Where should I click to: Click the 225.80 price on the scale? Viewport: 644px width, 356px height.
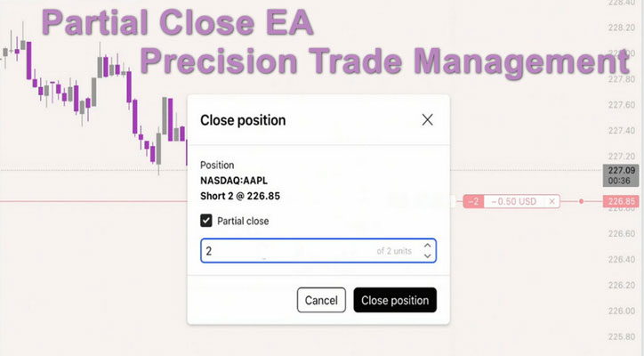[620, 336]
